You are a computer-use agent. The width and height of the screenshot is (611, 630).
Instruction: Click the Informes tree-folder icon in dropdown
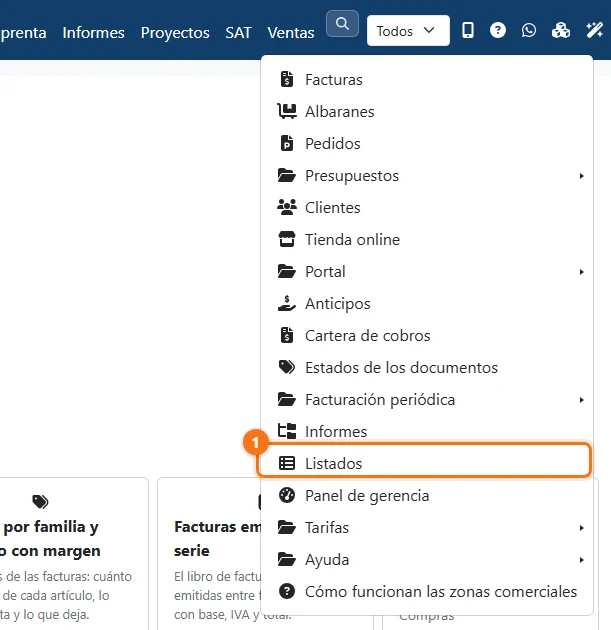coord(287,431)
